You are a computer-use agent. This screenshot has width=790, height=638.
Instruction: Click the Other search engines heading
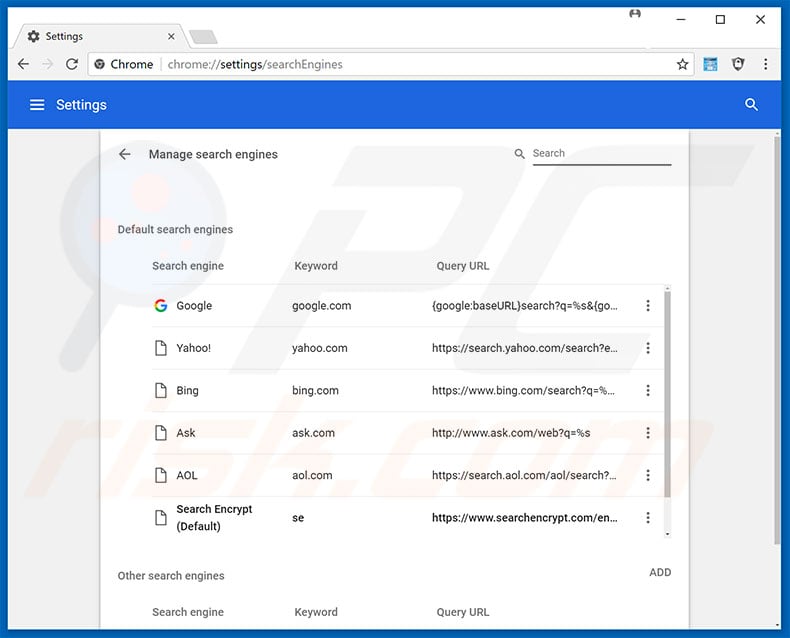171,576
